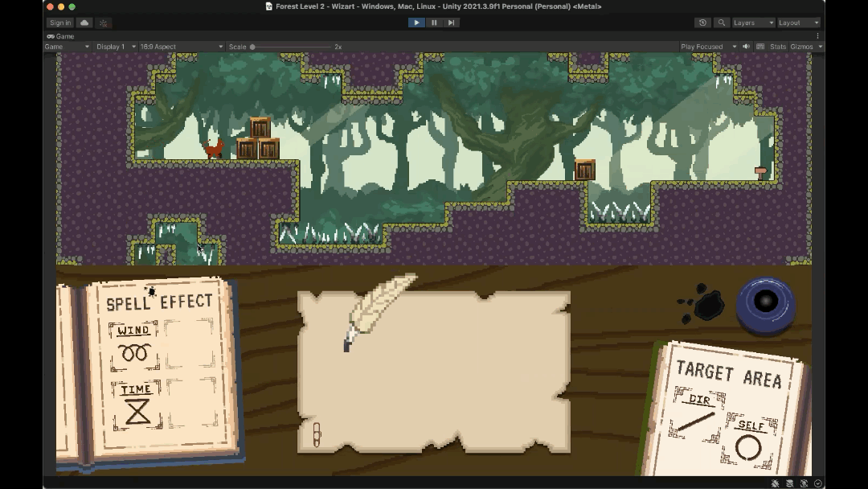Select the Game tab
The height and width of the screenshot is (489, 868).
pyautogui.click(x=60, y=36)
